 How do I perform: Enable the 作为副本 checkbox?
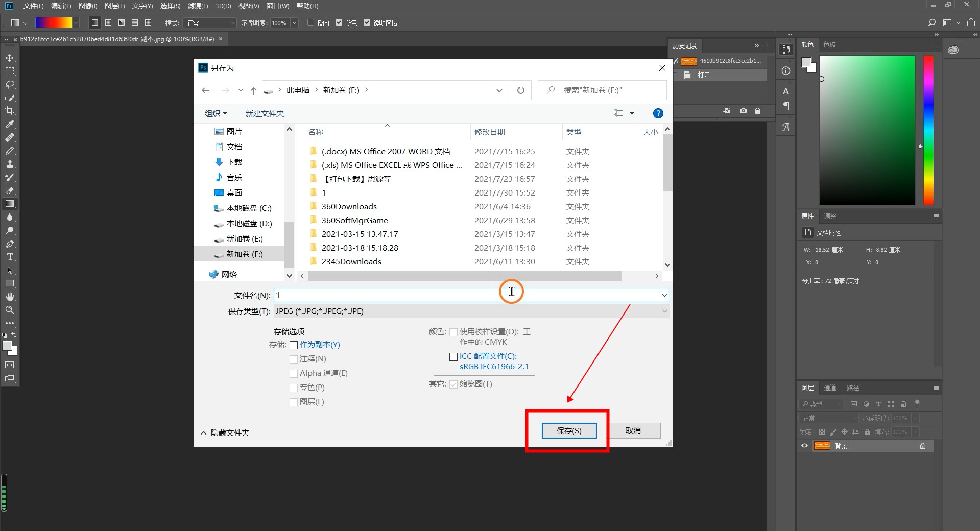pos(294,345)
